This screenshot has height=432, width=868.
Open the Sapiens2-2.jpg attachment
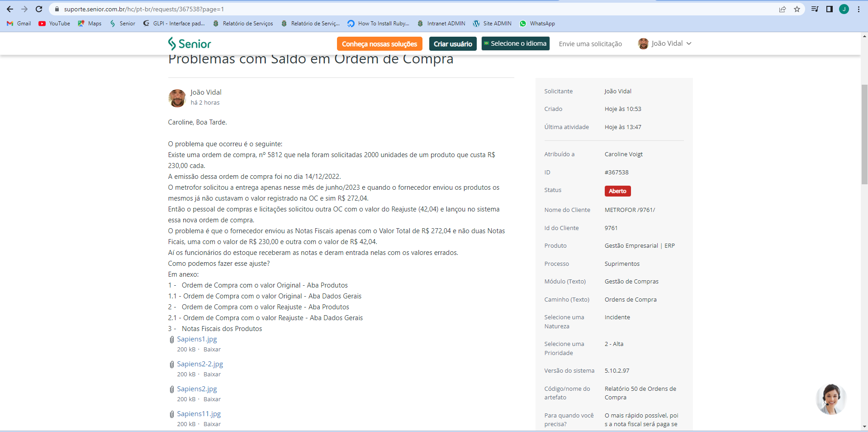[200, 364]
